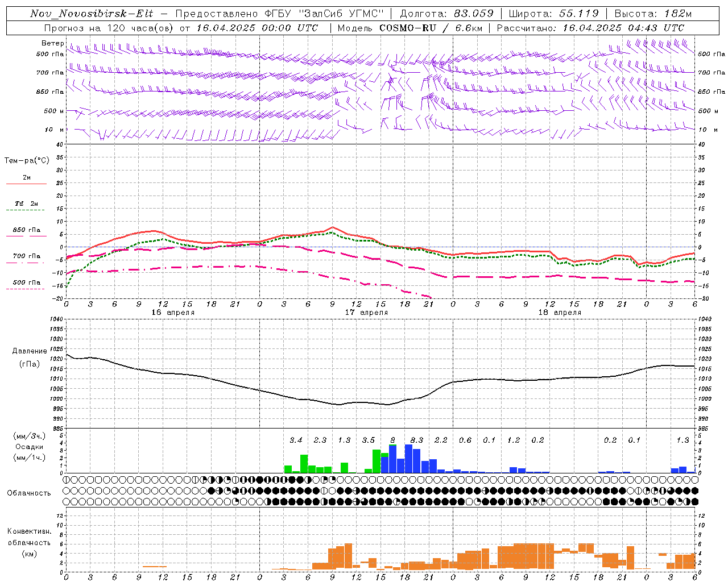Click the 2.2 precipitation total
Image resolution: width=728 pixels, height=582 pixels.
pyautogui.click(x=441, y=440)
